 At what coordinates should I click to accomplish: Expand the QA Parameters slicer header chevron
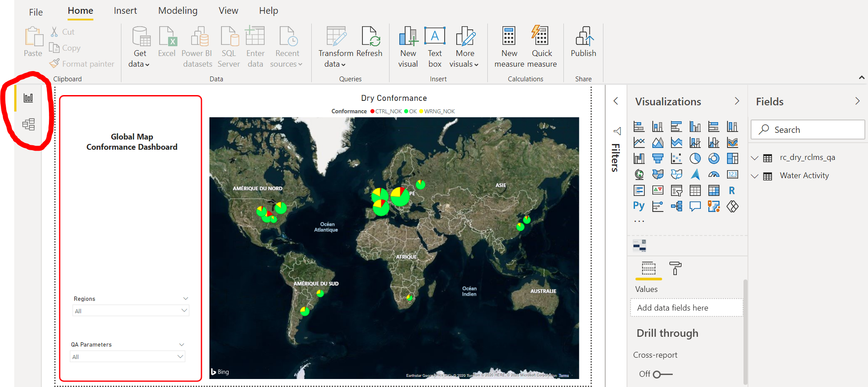coord(181,345)
